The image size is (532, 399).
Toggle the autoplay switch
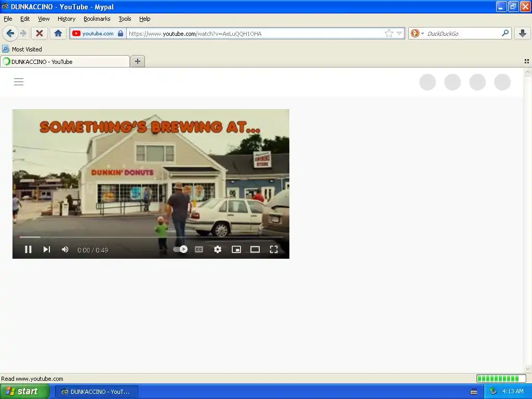[180, 249]
